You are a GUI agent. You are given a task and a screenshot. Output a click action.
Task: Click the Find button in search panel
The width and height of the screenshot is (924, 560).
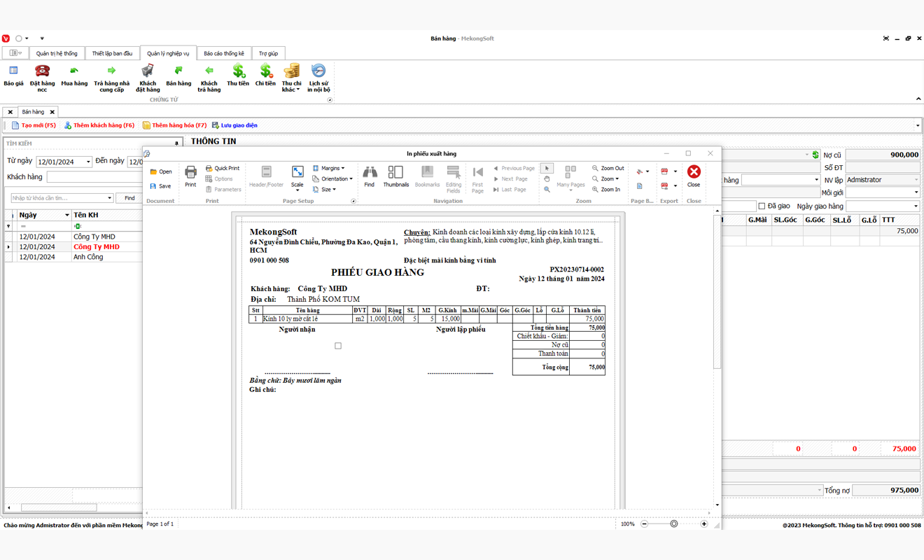click(x=129, y=198)
